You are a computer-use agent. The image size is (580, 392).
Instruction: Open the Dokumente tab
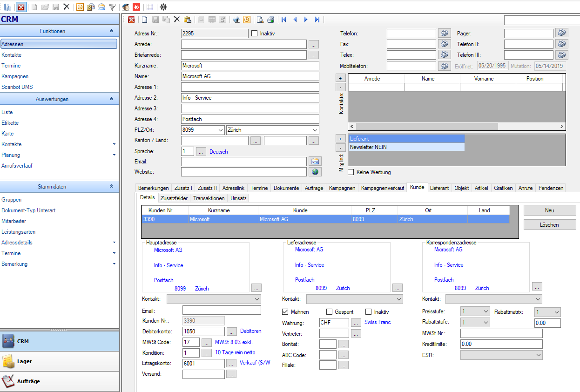[x=286, y=188]
